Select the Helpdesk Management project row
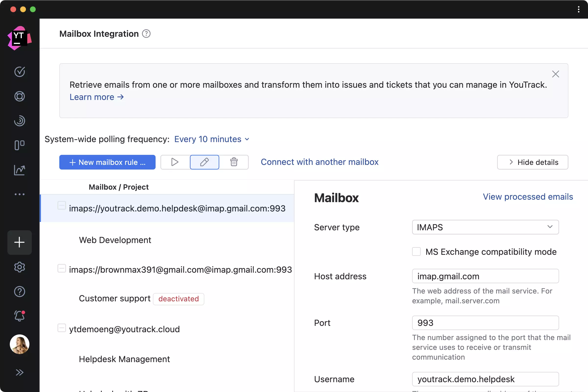The image size is (588, 392). coord(124,359)
